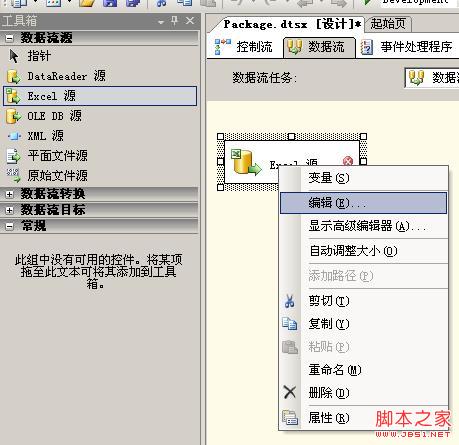Screen dimensions: 459x445
Task: Collapse the 常规 toolbox group
Action: point(9,226)
